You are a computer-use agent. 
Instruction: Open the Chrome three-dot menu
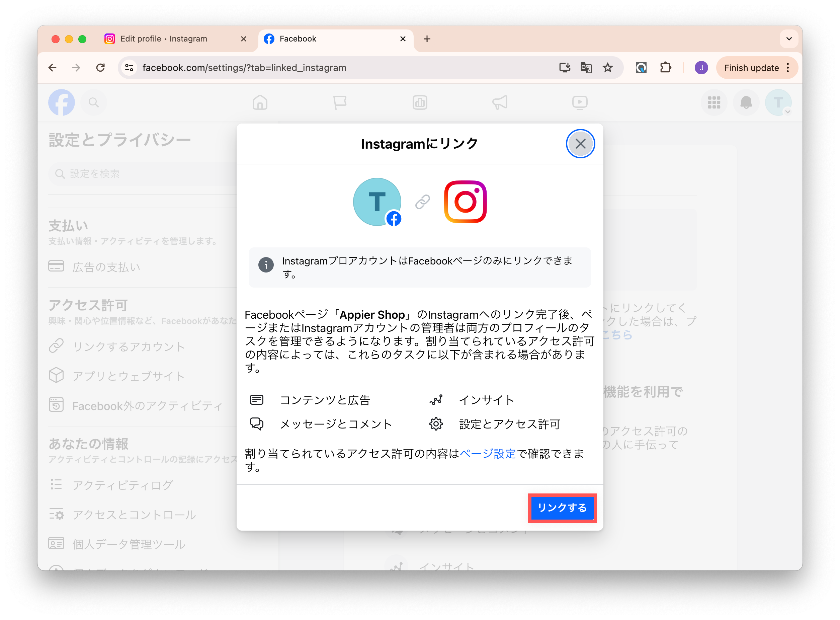point(788,68)
